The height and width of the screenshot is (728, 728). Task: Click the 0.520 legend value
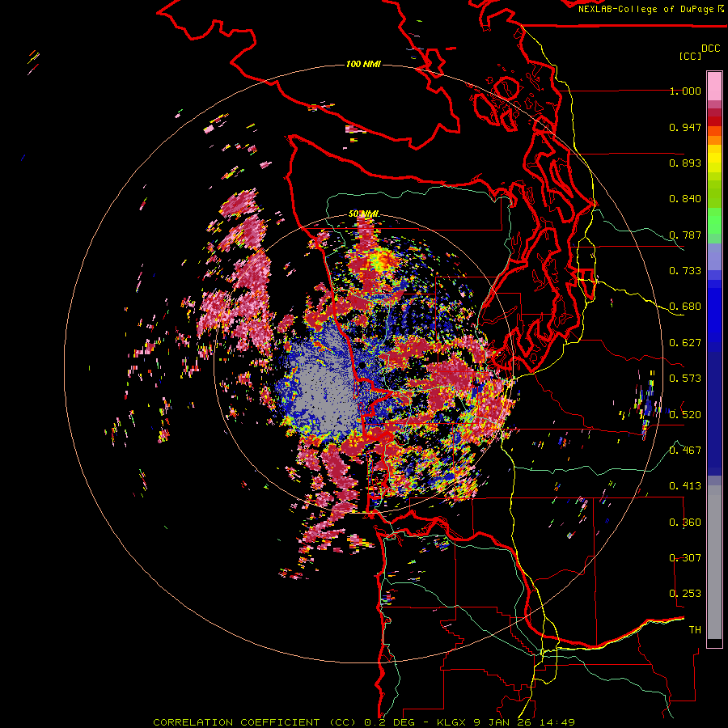[685, 415]
